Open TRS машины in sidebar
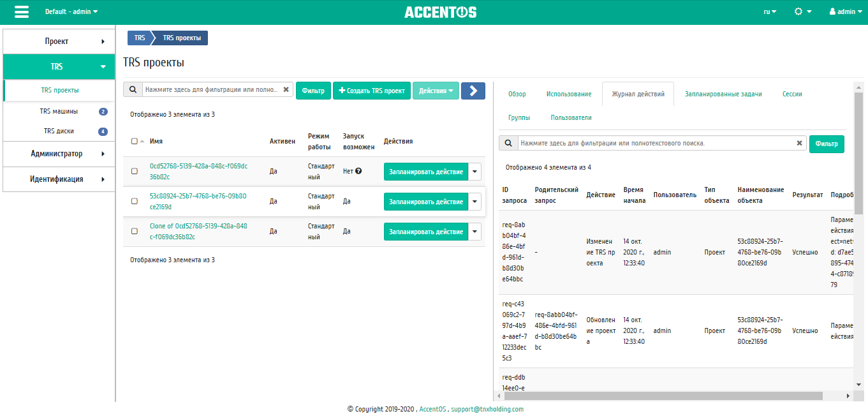 (x=59, y=111)
